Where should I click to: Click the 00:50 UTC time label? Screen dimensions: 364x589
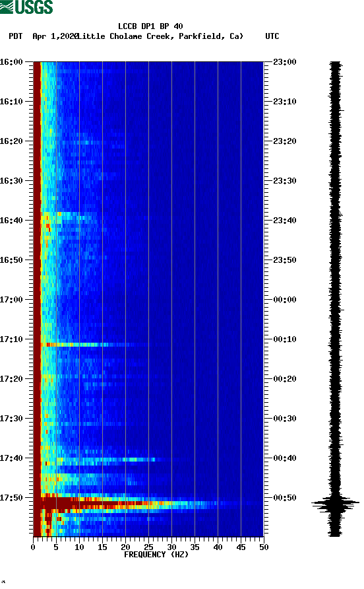pyautogui.click(x=284, y=498)
